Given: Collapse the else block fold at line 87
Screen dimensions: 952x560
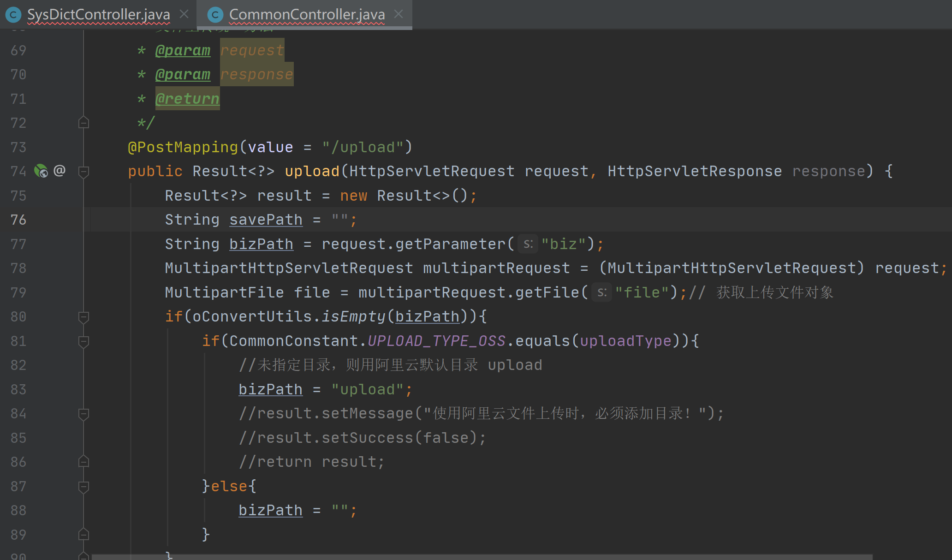Looking at the screenshot, I should click(x=83, y=486).
